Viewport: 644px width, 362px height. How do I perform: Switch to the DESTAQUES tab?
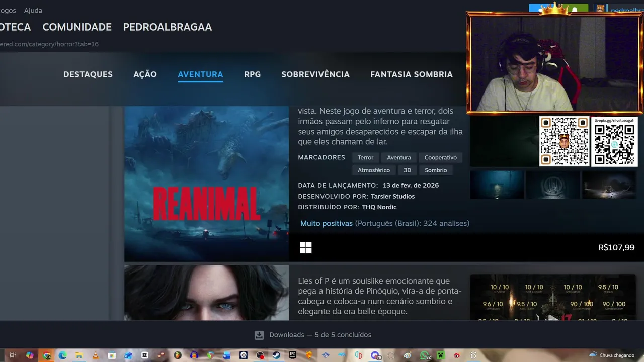[x=88, y=74]
